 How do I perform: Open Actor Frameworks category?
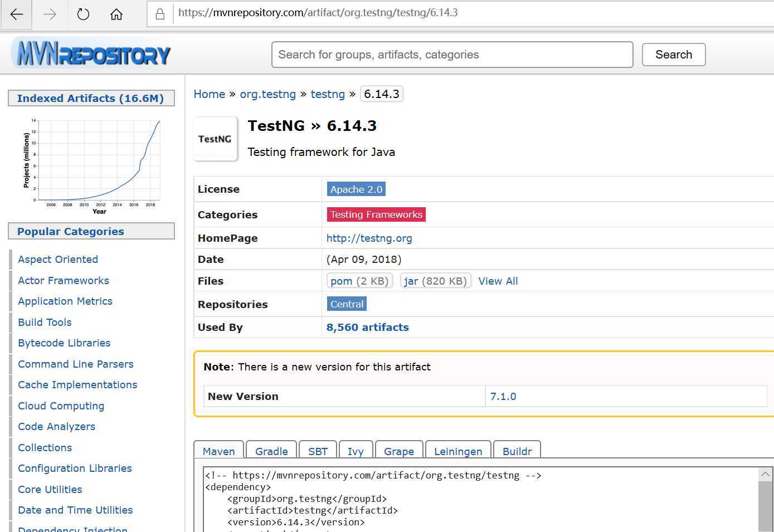point(64,281)
